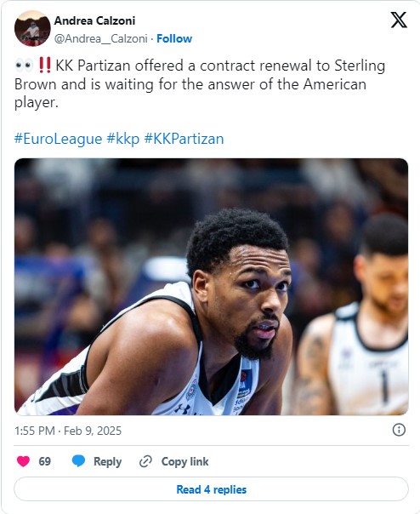Open the tweet info circle icon
This screenshot has width=420, height=514.
[399, 430]
